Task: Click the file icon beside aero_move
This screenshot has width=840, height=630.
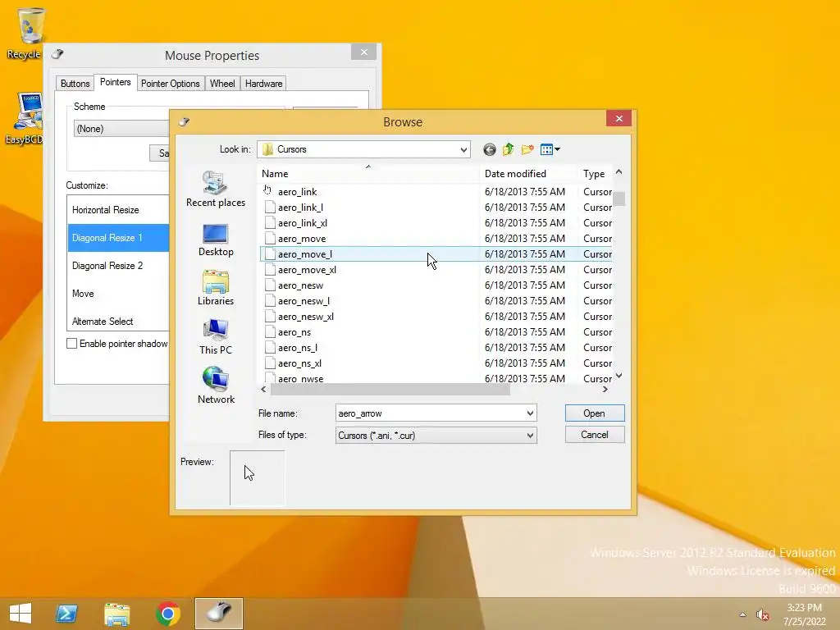Action: pos(270,239)
